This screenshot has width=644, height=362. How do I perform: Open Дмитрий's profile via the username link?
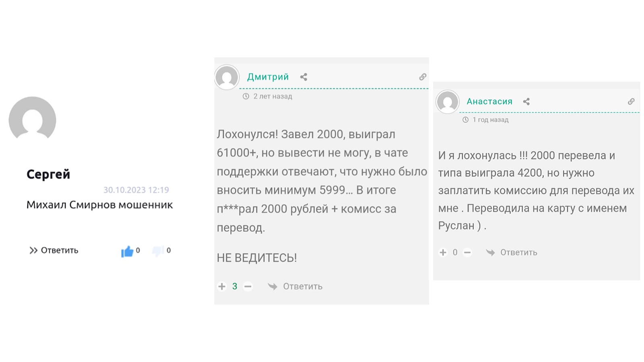coord(269,76)
